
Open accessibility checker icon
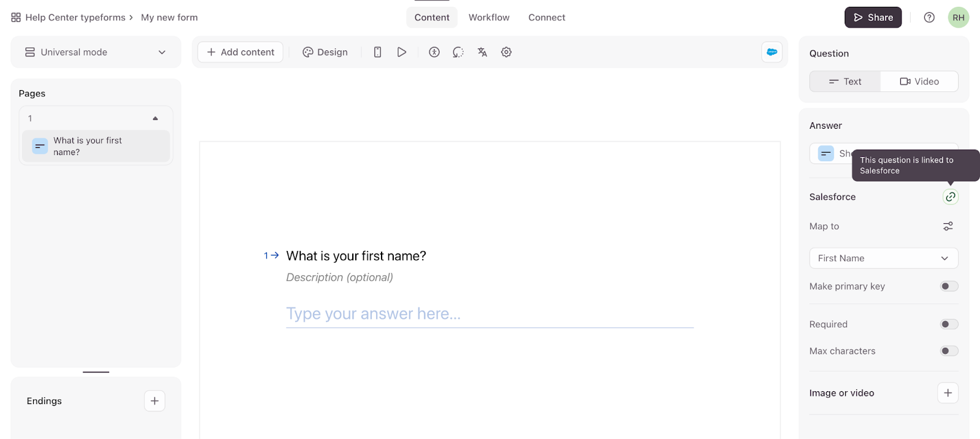pyautogui.click(x=434, y=52)
